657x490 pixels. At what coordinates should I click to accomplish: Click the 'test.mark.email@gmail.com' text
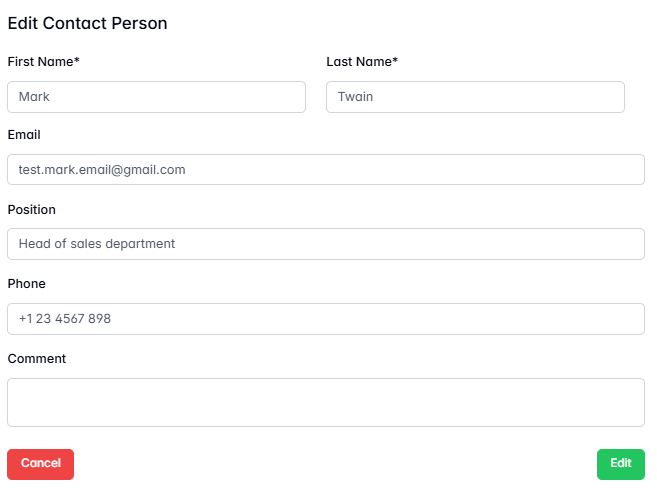[x=102, y=170]
